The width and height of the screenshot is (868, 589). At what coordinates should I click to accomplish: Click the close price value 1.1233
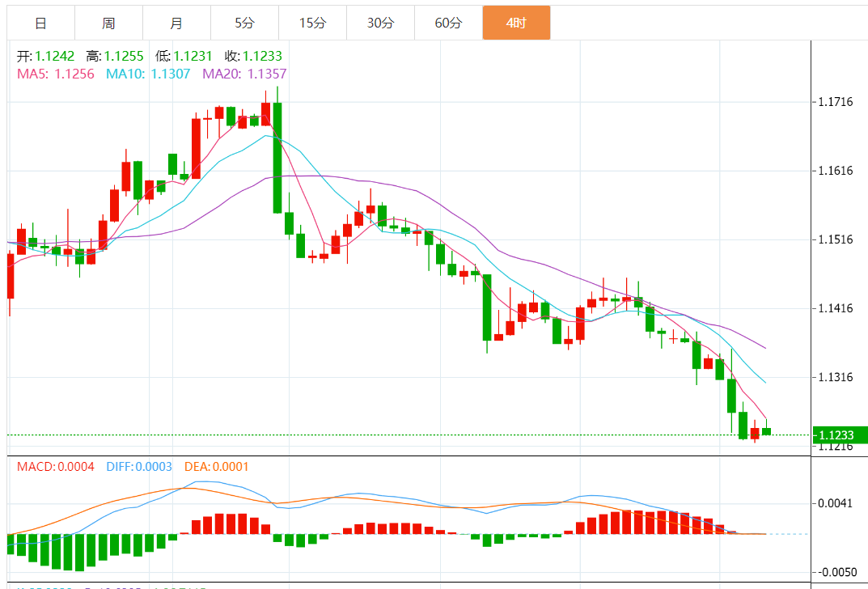[262, 56]
